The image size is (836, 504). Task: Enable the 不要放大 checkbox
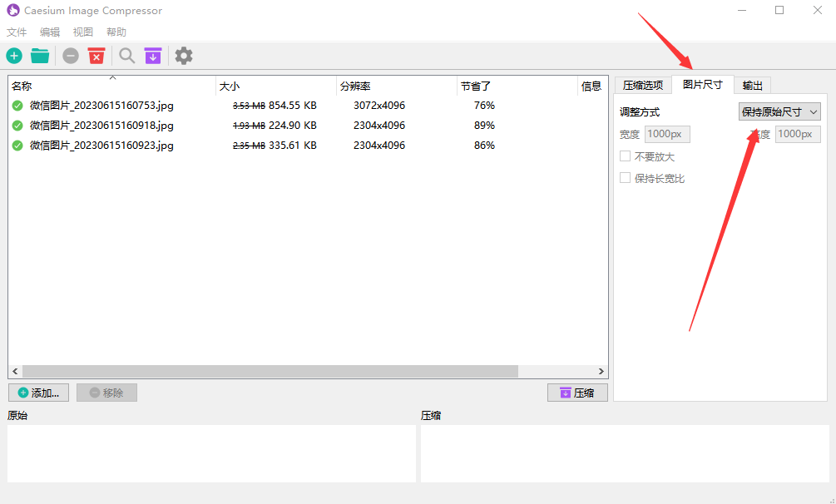(626, 156)
